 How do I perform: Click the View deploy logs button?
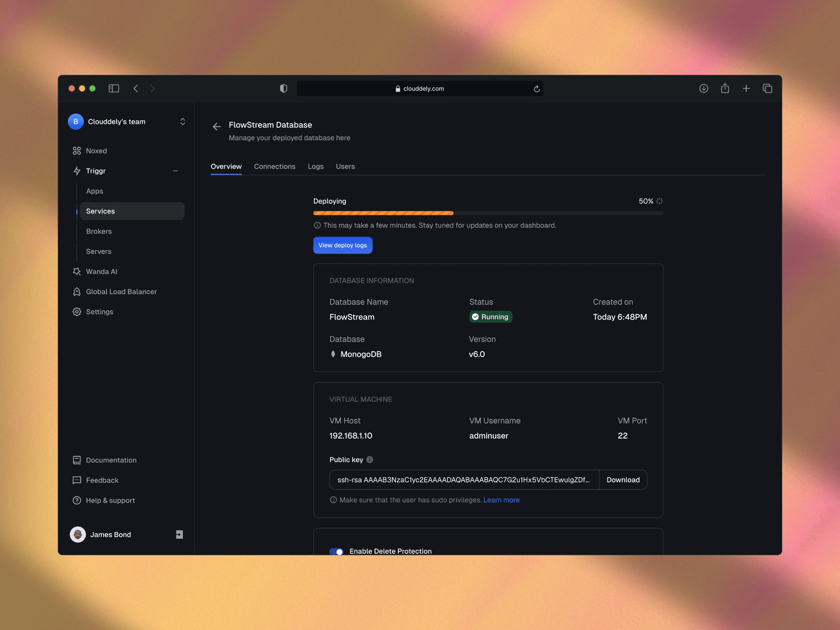343,245
